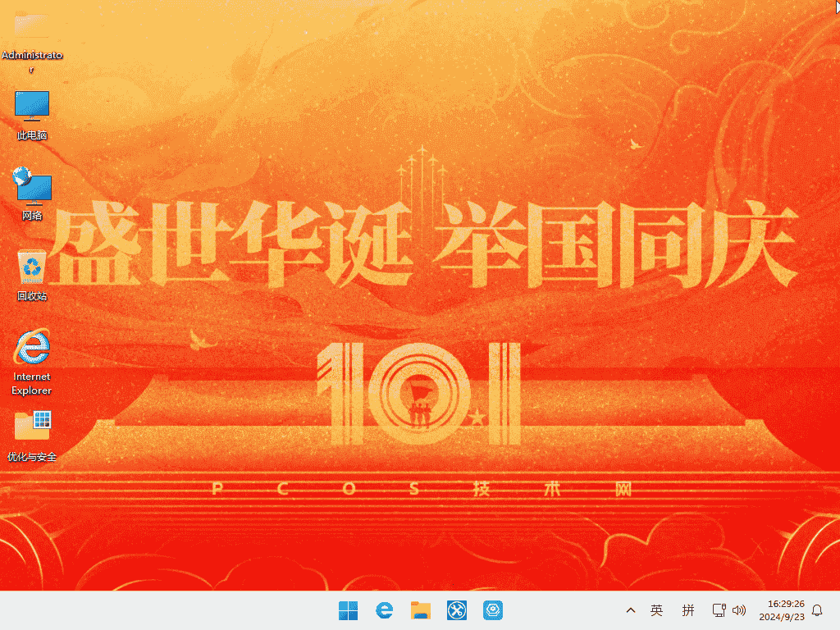Show hidden tray icons chevron
Screen dimensions: 840x630
point(631,610)
